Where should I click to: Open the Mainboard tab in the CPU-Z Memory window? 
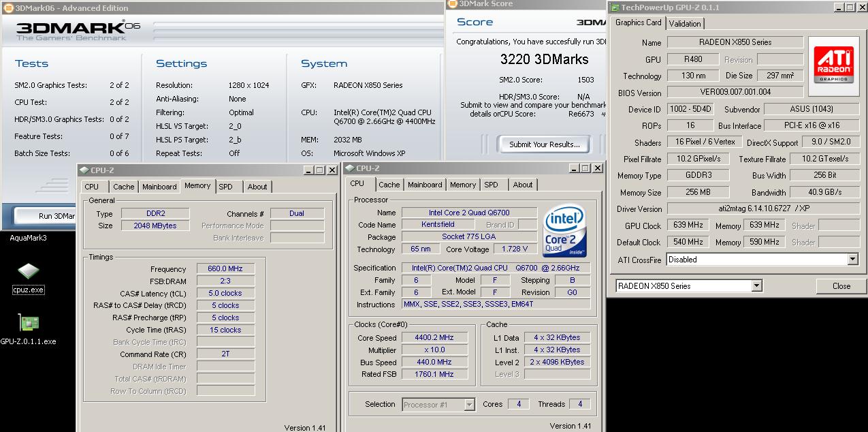tap(159, 187)
